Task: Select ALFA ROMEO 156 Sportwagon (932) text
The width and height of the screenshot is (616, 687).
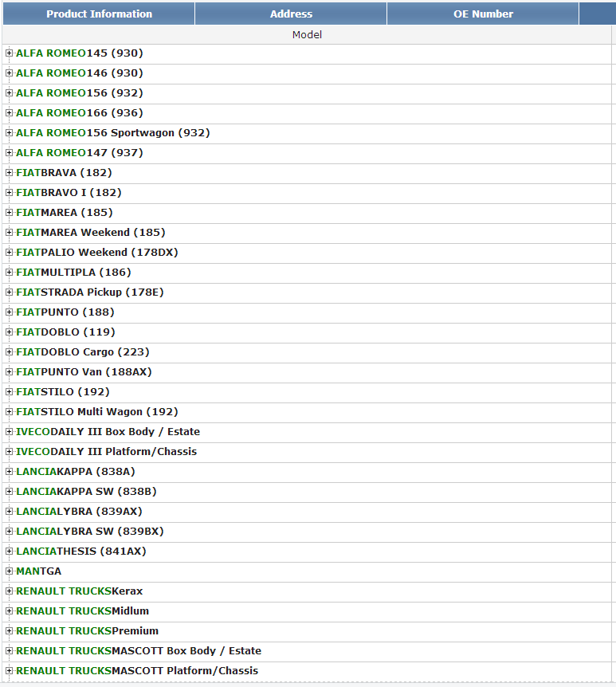Action: click(113, 133)
